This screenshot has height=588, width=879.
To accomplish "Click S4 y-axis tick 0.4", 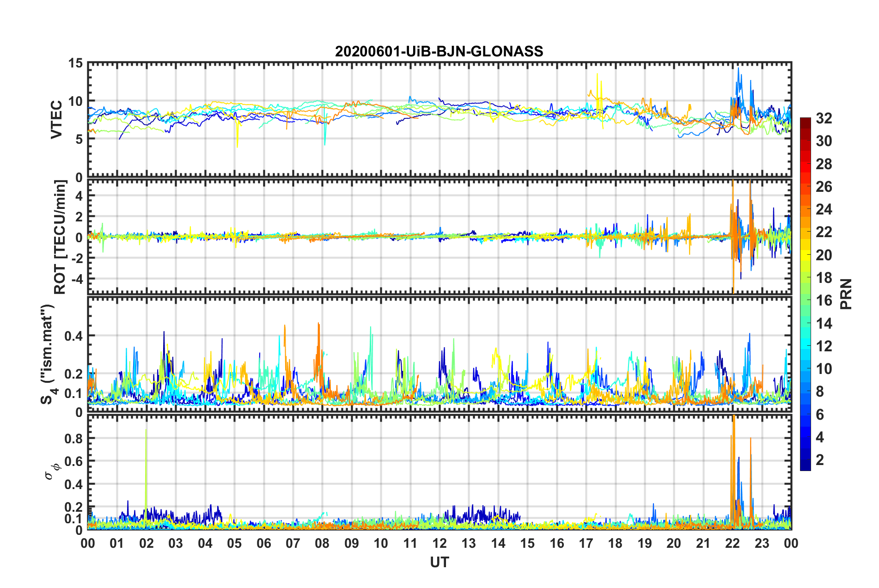I will (x=73, y=336).
